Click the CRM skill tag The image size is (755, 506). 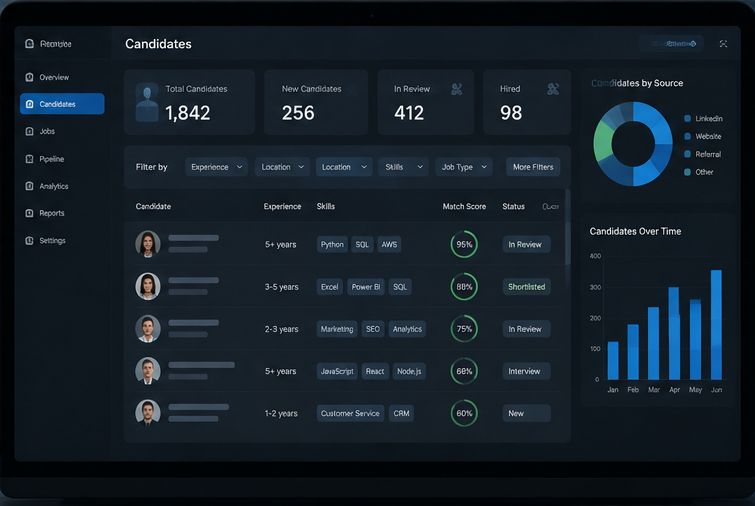[401, 413]
